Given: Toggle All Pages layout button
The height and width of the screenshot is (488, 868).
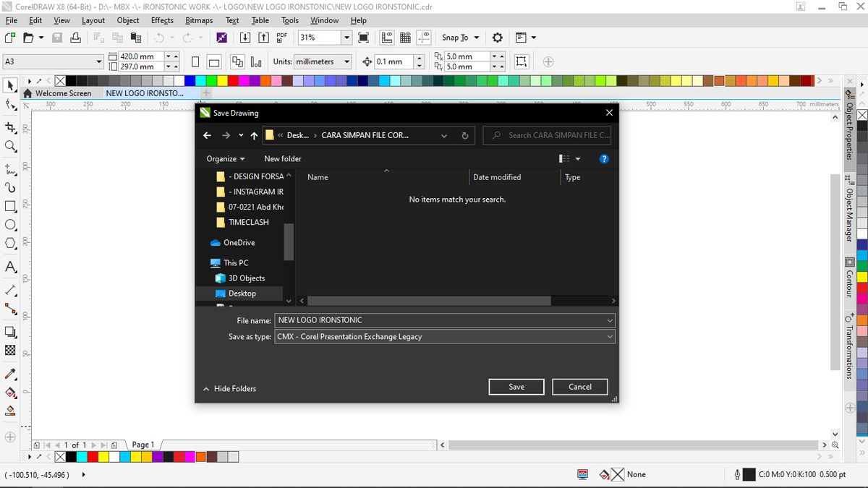Looking at the screenshot, I should pyautogui.click(x=237, y=61).
